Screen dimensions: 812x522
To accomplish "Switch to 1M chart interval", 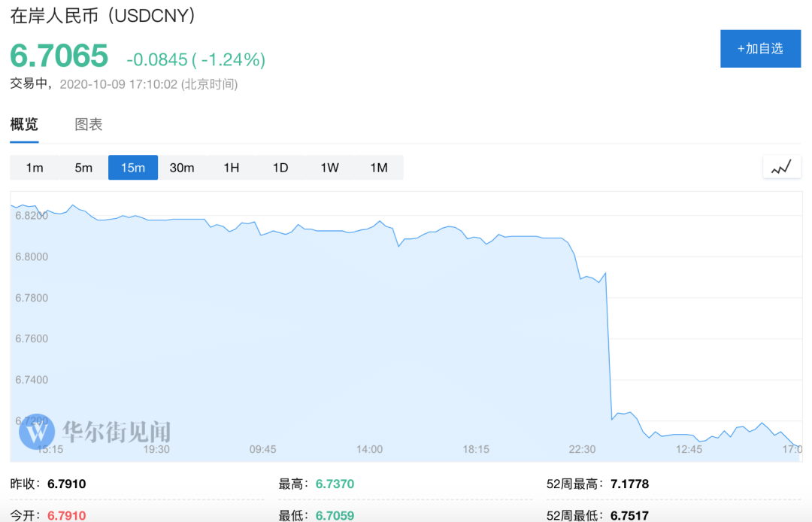I will pyautogui.click(x=379, y=168).
